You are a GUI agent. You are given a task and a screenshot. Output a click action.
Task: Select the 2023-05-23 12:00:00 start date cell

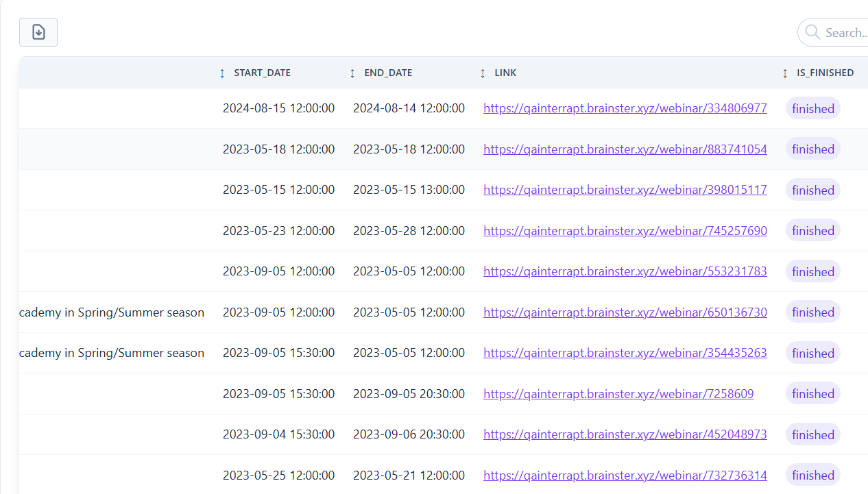(278, 231)
